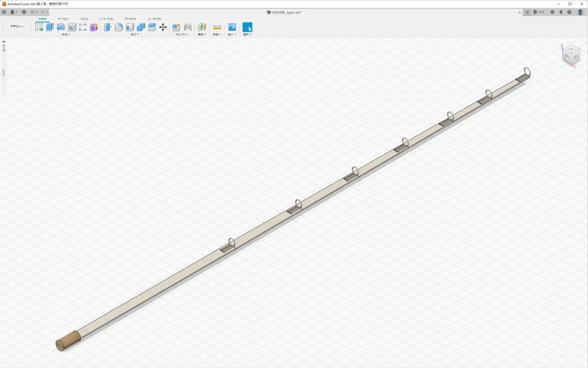Switch to the プラスチック tab
This screenshot has width=588, height=368.
[x=130, y=19]
